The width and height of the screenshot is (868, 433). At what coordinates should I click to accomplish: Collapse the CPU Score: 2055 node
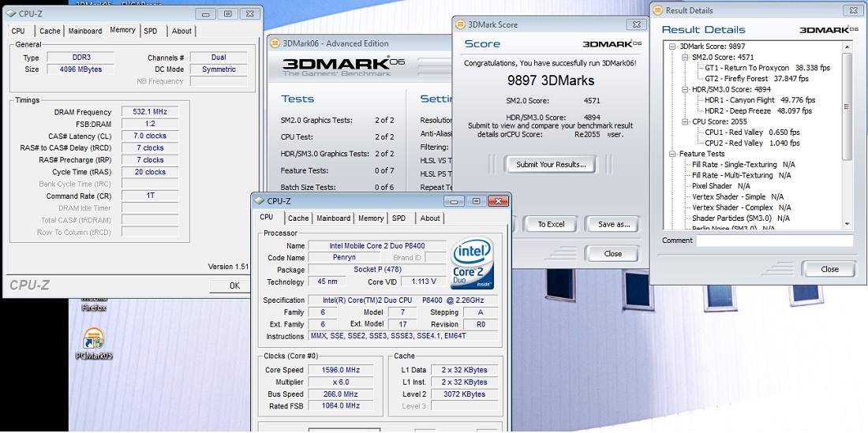(x=685, y=121)
